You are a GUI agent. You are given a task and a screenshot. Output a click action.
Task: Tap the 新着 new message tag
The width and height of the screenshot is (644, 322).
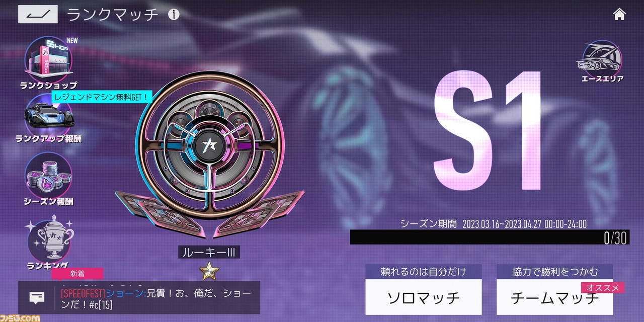click(77, 273)
